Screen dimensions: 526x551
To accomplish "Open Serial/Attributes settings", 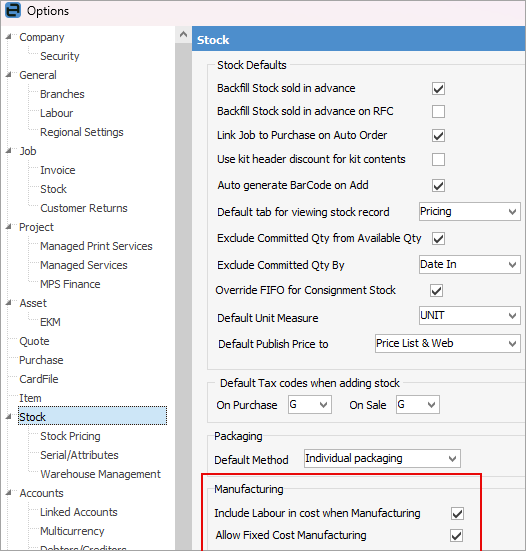I will point(79,455).
